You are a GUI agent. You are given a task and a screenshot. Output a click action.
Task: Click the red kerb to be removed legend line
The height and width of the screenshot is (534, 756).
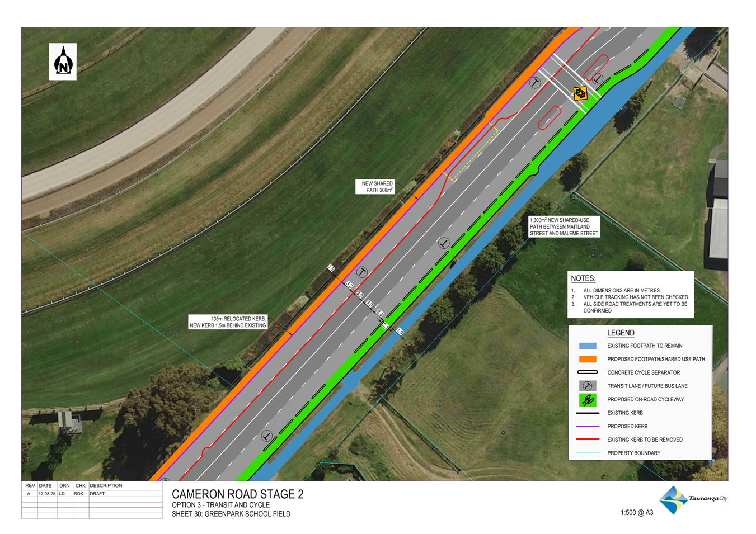pyautogui.click(x=588, y=440)
